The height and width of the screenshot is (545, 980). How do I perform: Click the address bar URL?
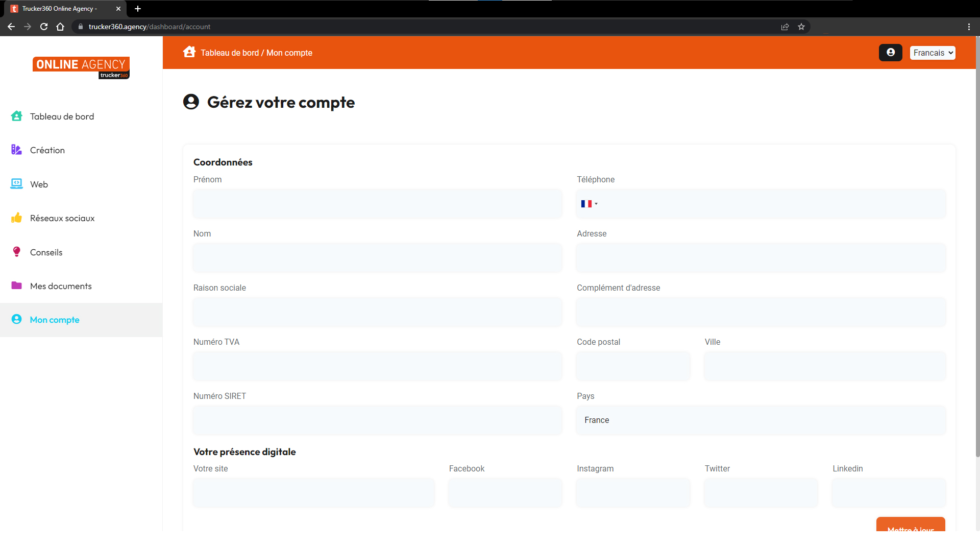[x=150, y=27]
